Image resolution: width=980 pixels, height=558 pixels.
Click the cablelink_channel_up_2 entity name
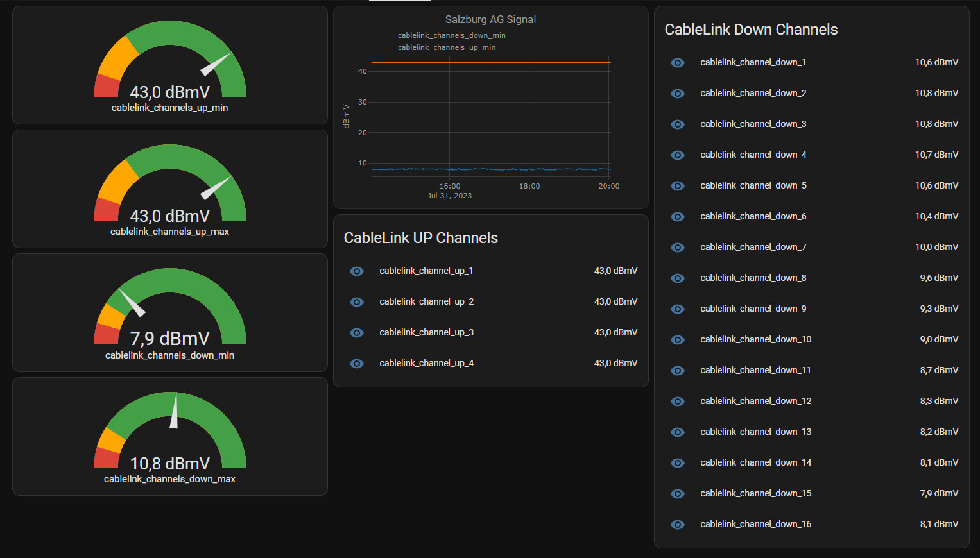pos(426,301)
